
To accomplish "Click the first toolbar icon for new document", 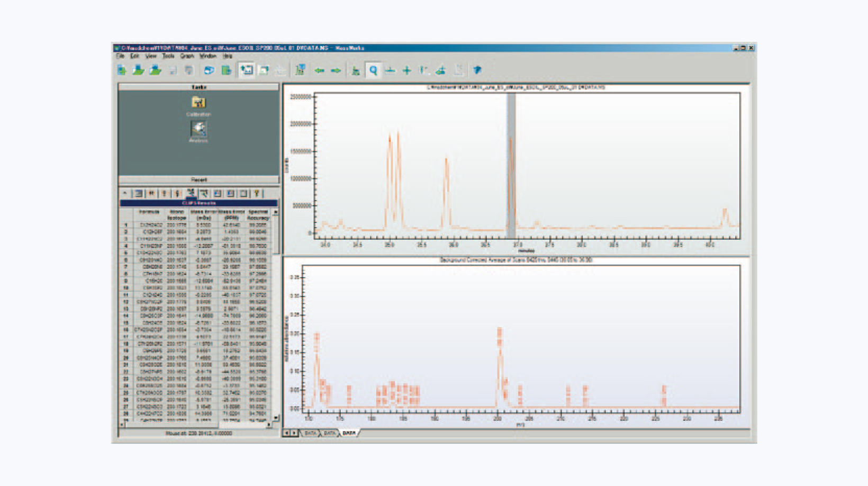I will (122, 70).
